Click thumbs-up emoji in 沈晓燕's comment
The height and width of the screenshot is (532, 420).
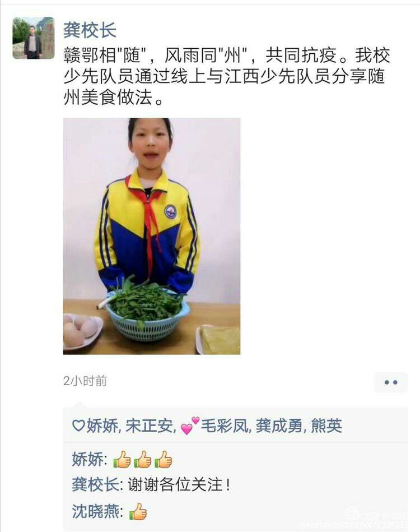point(138,511)
